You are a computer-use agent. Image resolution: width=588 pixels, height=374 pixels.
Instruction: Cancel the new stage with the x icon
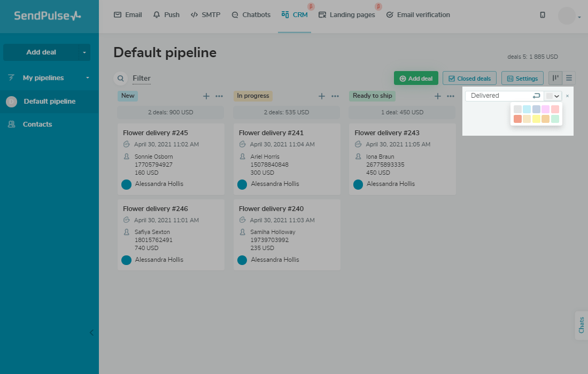click(567, 96)
